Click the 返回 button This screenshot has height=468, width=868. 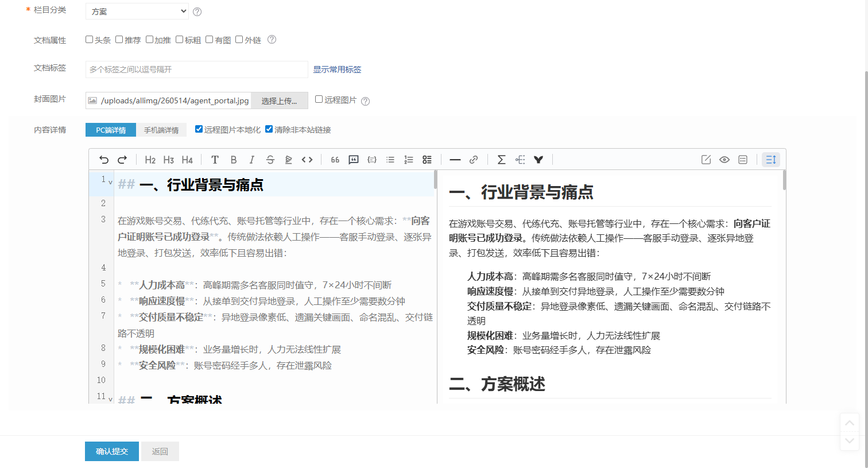click(x=160, y=451)
